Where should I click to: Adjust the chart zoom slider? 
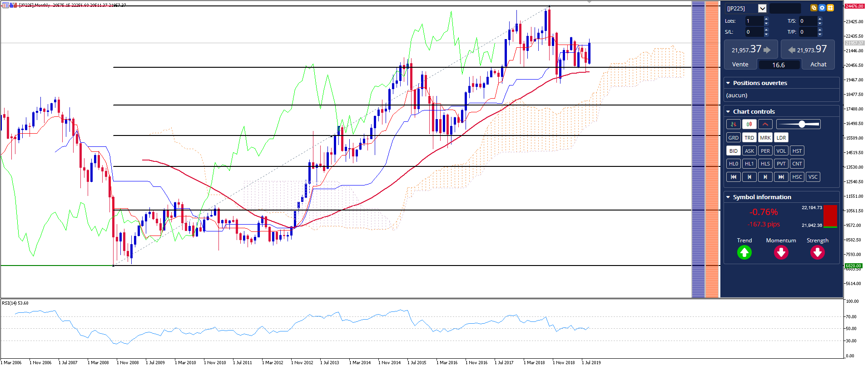pos(802,124)
